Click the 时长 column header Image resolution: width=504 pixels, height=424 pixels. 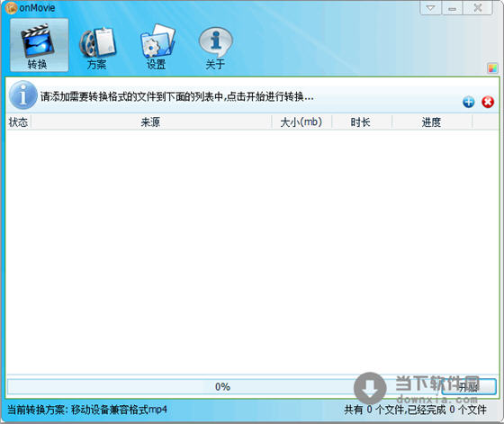point(361,122)
